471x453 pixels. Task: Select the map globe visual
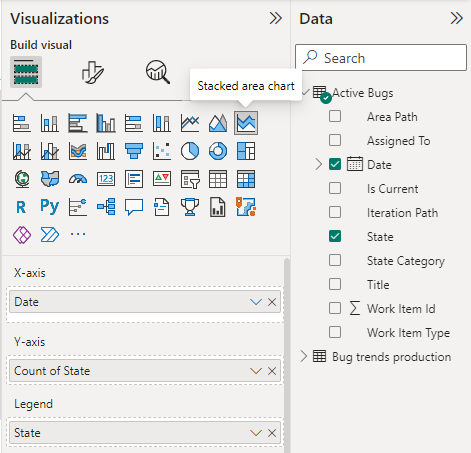pos(22,179)
